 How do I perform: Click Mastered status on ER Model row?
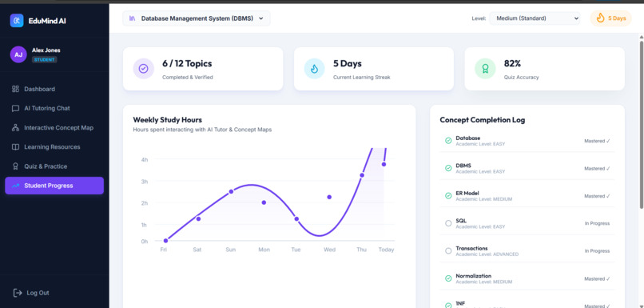pos(597,196)
